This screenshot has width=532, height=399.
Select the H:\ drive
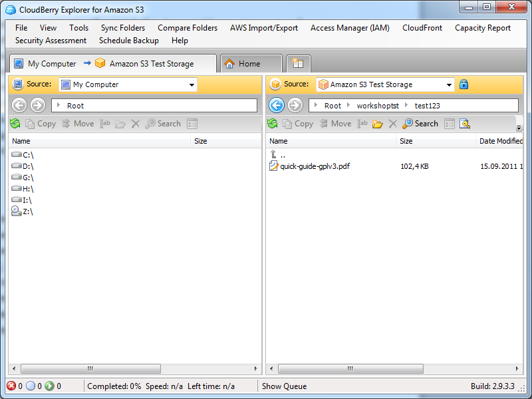tap(23, 189)
